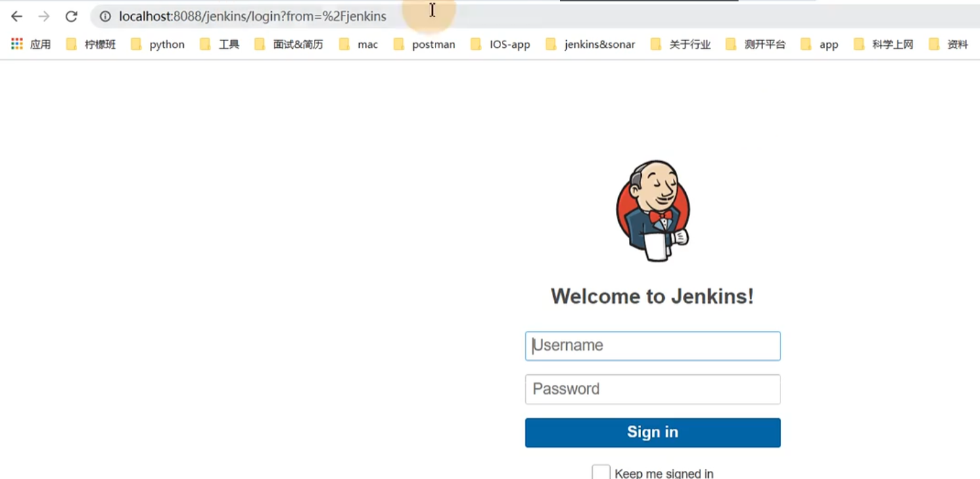Open the 工具 bookmark folder
980x479 pixels.
pyautogui.click(x=230, y=44)
